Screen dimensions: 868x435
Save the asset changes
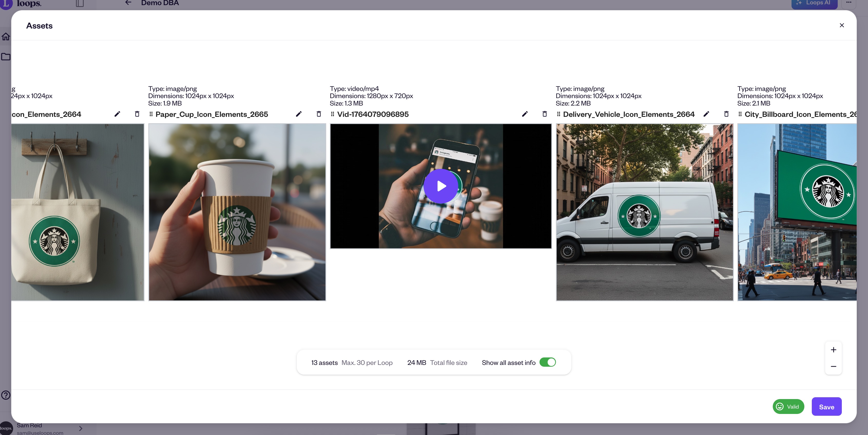[x=826, y=406]
